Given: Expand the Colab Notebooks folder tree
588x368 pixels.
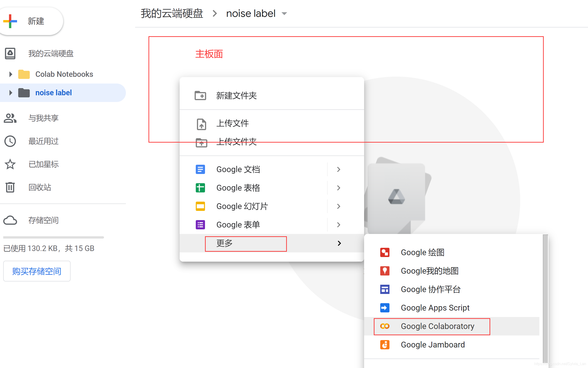Looking at the screenshot, I should click(x=10, y=74).
